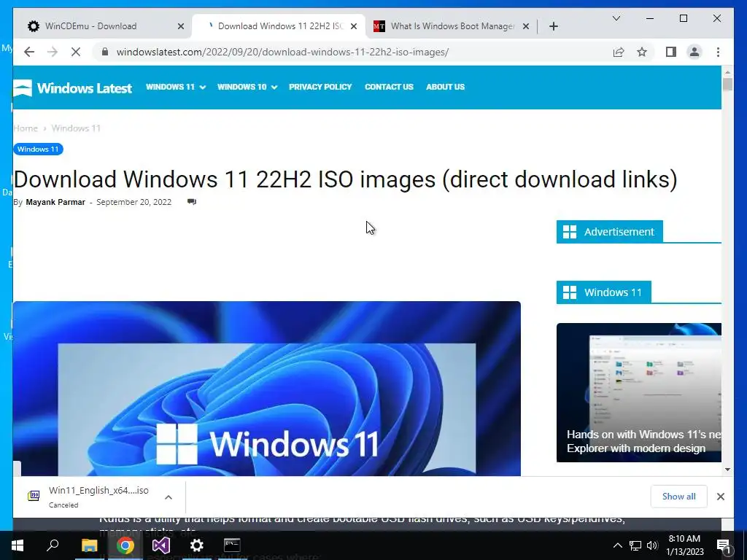Open the Command Prompt taskbar icon

tap(232, 545)
